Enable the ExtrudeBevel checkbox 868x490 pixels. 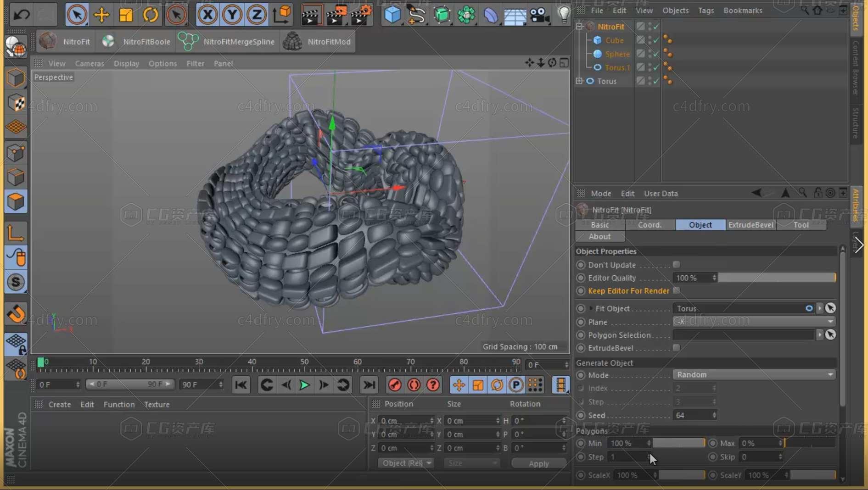(676, 348)
